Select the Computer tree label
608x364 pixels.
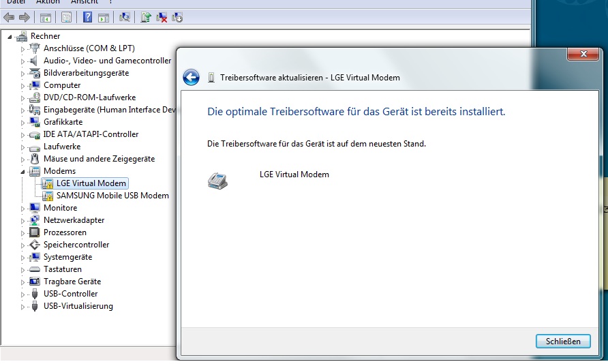[62, 85]
